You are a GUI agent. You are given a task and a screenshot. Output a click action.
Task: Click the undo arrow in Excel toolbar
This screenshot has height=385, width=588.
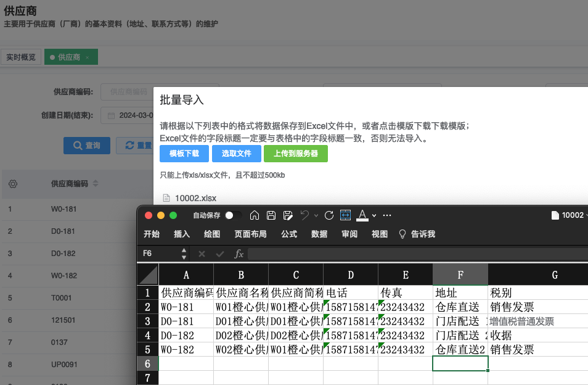[304, 215]
